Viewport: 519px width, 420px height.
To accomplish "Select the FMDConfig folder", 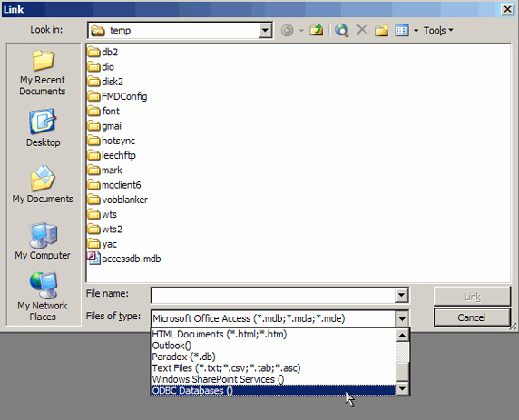I will click(x=118, y=96).
